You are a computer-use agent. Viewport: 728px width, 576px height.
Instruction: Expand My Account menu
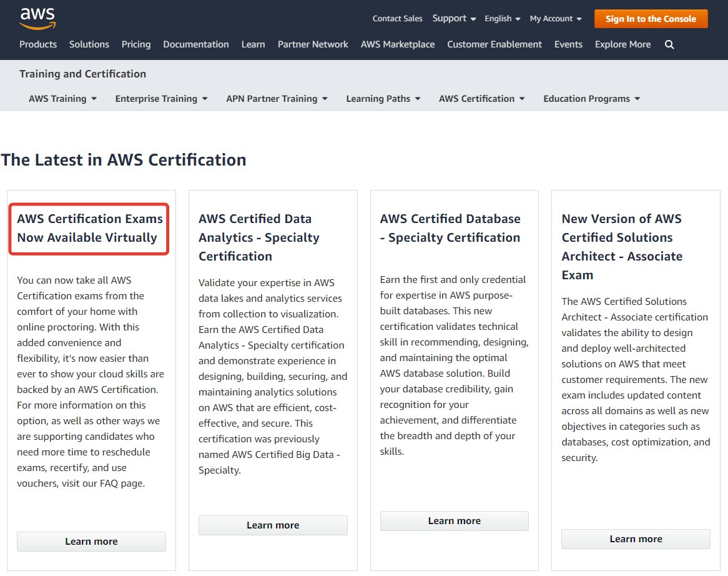pos(556,19)
